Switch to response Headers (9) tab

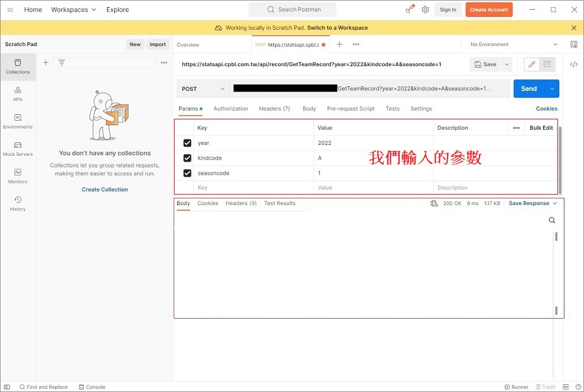click(241, 203)
